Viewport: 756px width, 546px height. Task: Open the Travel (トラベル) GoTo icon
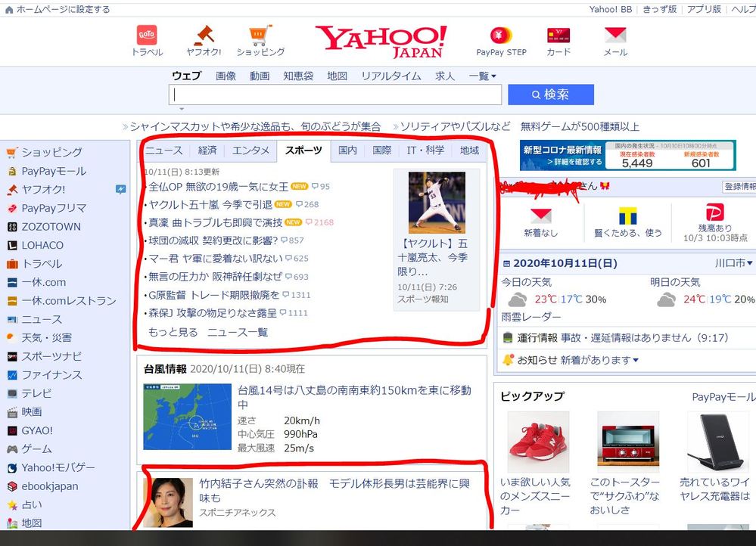pos(147,36)
